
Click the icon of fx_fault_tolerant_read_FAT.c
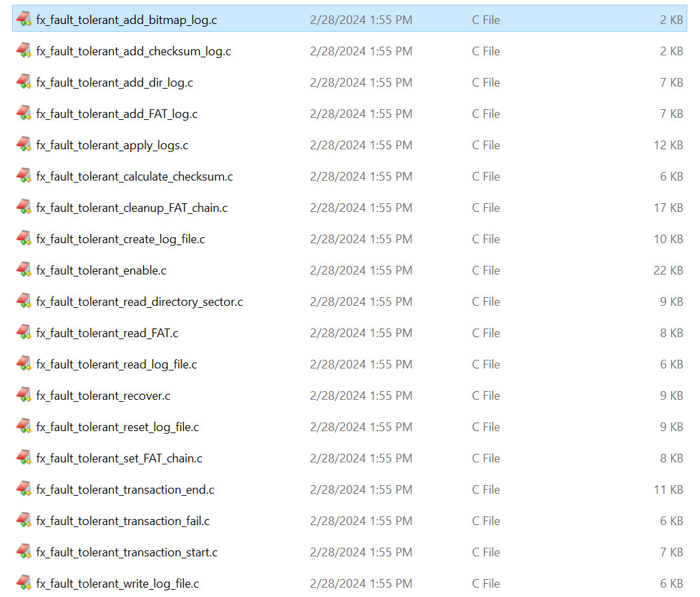pos(23,332)
